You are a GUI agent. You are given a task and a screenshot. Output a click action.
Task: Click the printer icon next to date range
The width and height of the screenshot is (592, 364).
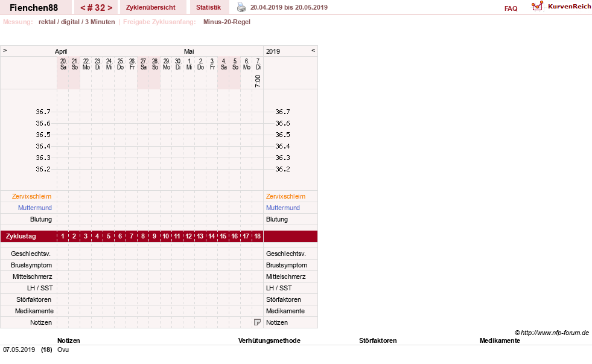click(241, 7)
